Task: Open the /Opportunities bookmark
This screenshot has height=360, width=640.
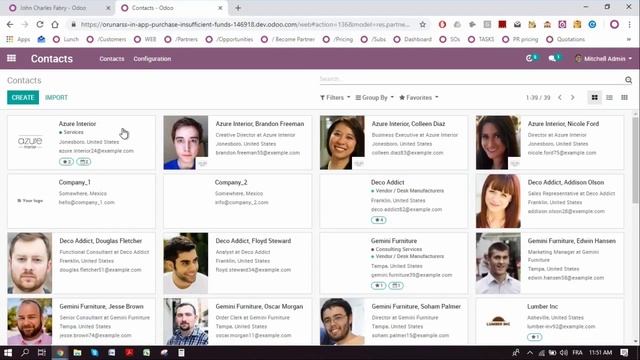Action: click(x=229, y=40)
